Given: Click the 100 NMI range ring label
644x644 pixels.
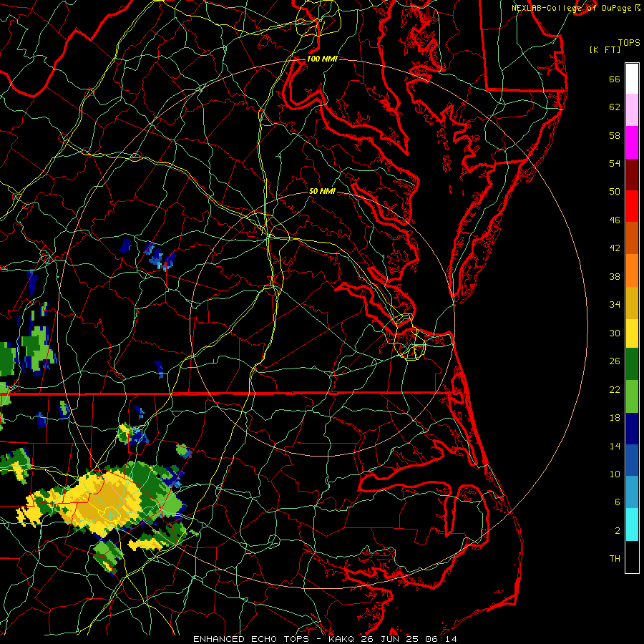Looking at the screenshot, I should (x=322, y=59).
